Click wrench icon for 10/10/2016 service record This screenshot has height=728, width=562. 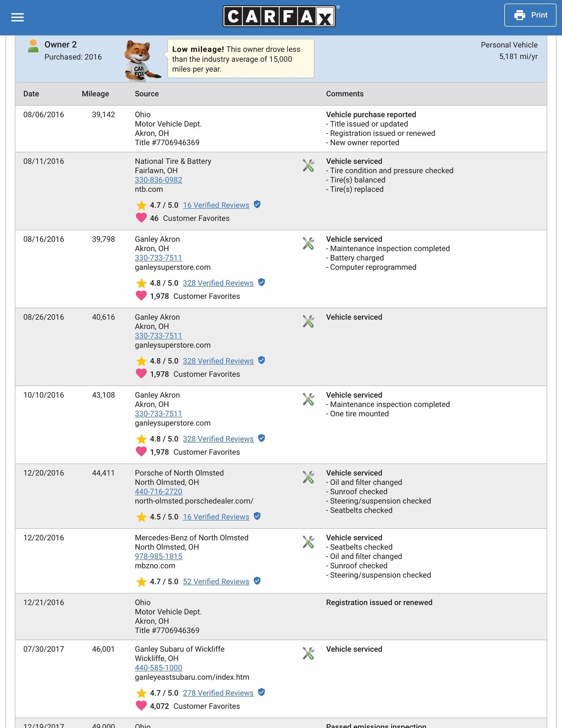308,399
